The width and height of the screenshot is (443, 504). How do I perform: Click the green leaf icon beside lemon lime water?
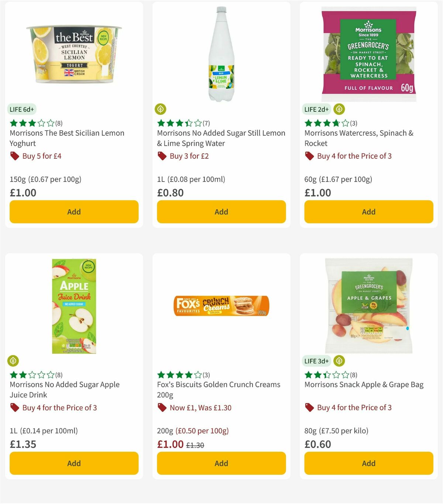coord(161,109)
